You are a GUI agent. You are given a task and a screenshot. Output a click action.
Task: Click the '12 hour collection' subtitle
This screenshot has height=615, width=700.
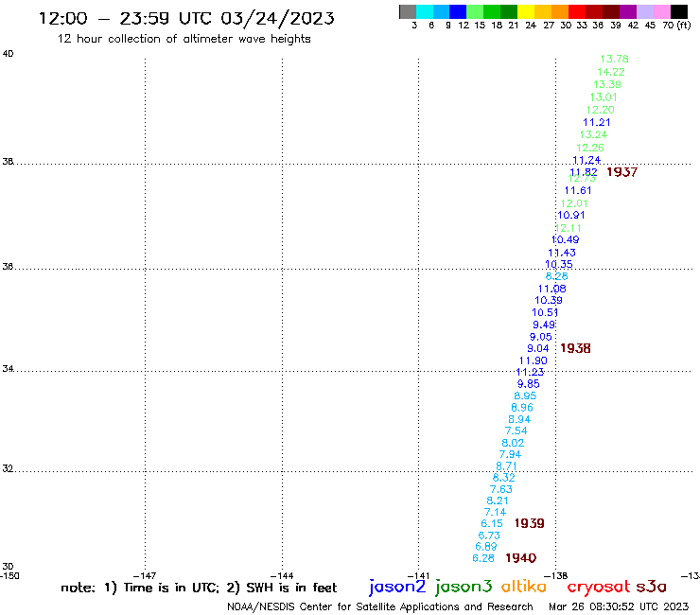(184, 40)
